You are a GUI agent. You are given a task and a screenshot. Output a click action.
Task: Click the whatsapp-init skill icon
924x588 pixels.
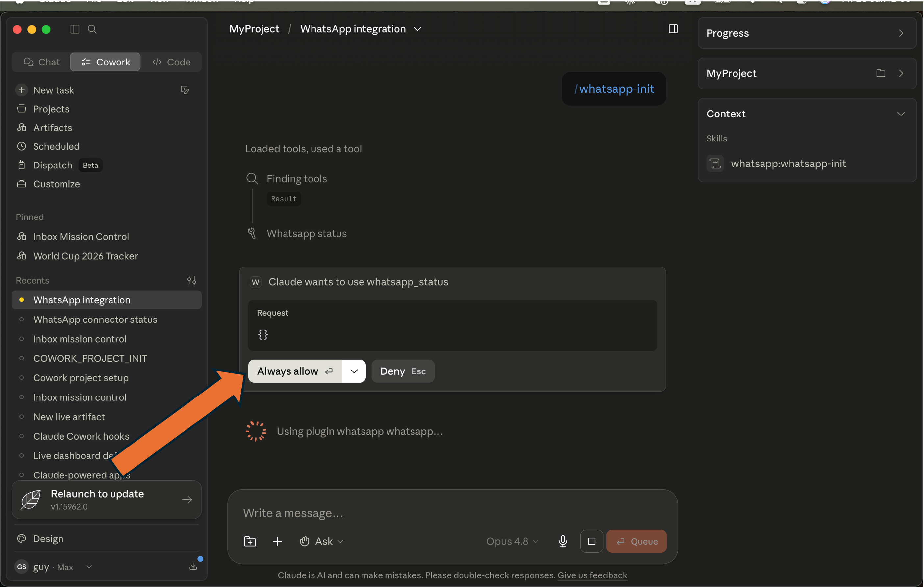pos(715,164)
